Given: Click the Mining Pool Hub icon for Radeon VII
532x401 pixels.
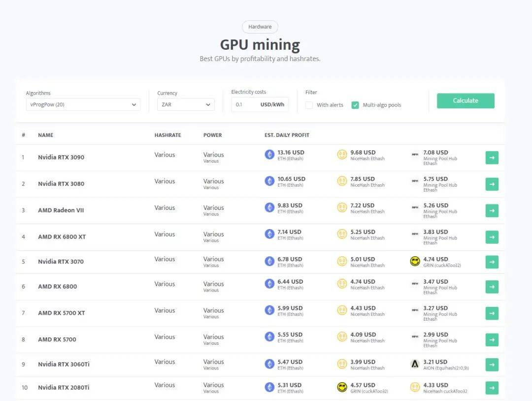Looking at the screenshot, I should (x=415, y=207).
